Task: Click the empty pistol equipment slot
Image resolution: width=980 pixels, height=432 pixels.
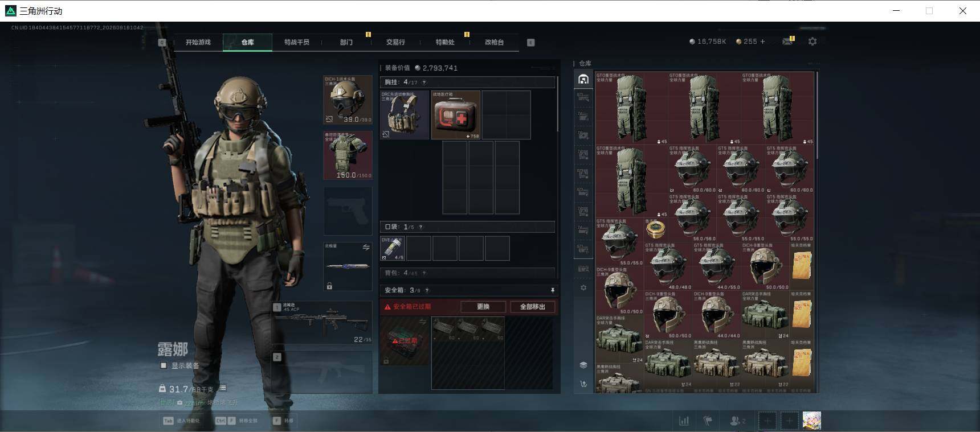Action: coord(348,211)
